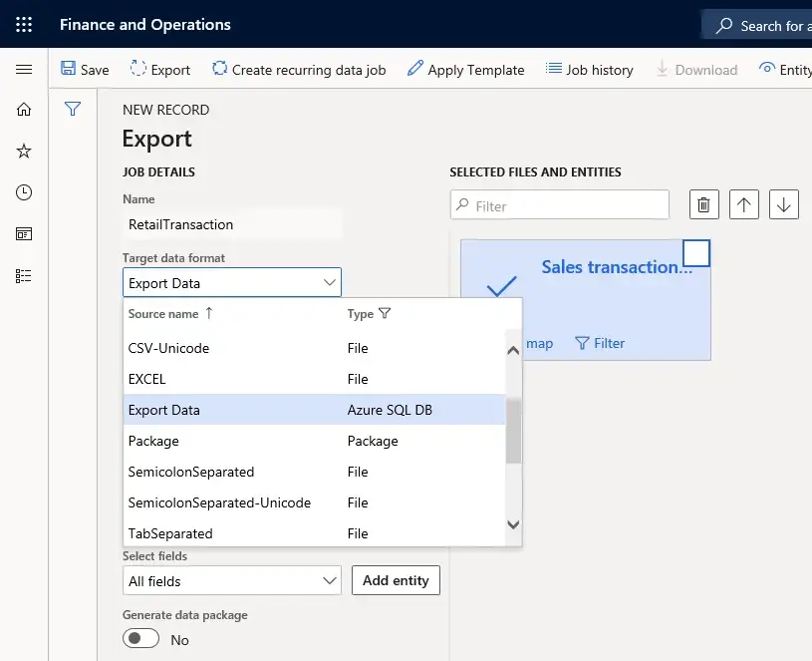812x661 pixels.
Task: Open Recent clock icon in sidebar
Action: coord(24,192)
